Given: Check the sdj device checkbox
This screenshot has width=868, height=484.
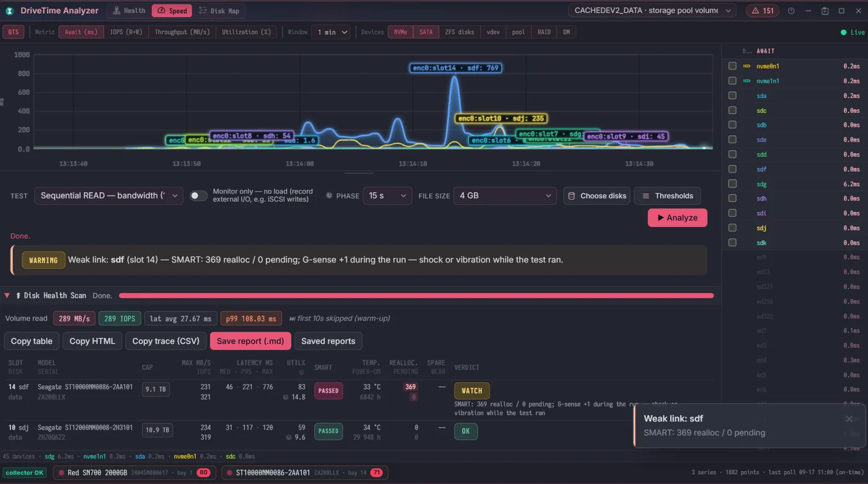Looking at the screenshot, I should tap(732, 228).
